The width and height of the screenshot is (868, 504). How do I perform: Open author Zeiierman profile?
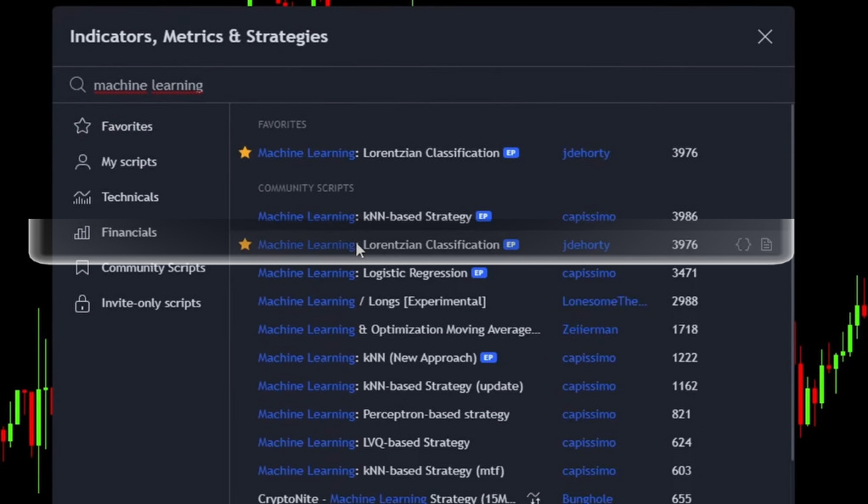pyautogui.click(x=589, y=329)
